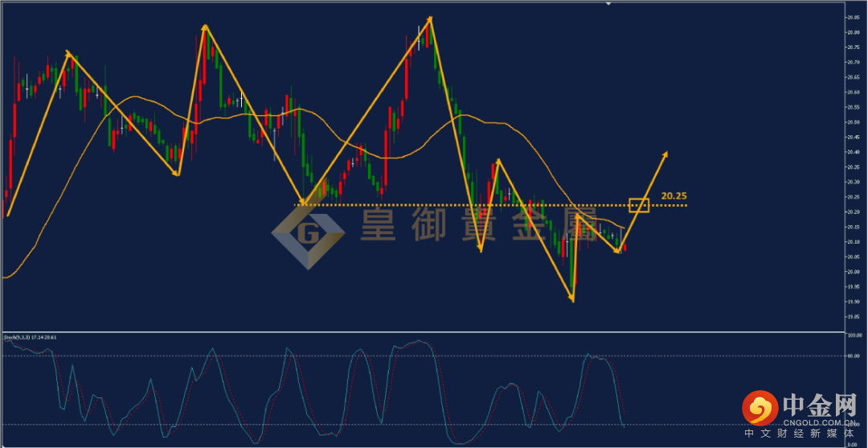Click the 19.90 price axis label
The image size is (868, 448).
click(x=853, y=302)
